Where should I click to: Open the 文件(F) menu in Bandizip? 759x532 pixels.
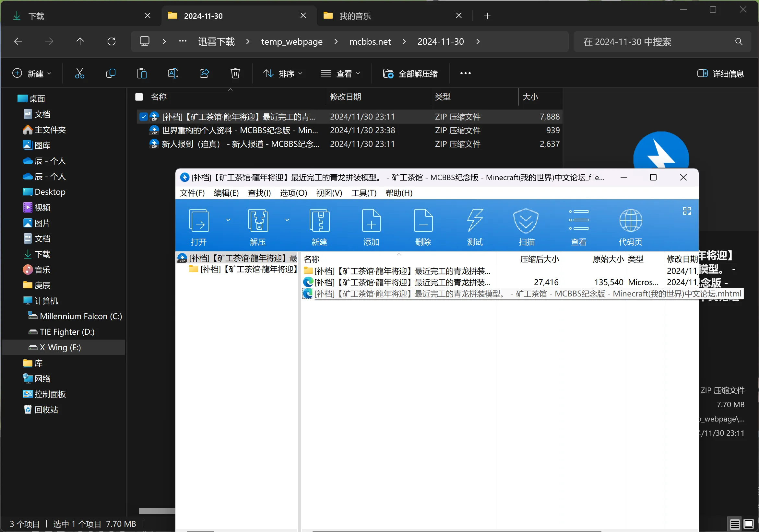pos(192,193)
